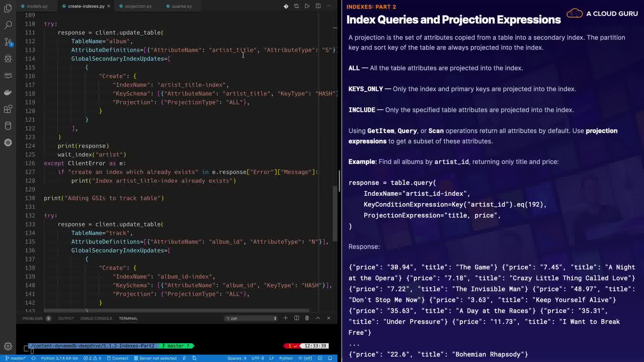Viewport: 644px width, 362px height.
Task: Split the editor right
Action: (318, 6)
